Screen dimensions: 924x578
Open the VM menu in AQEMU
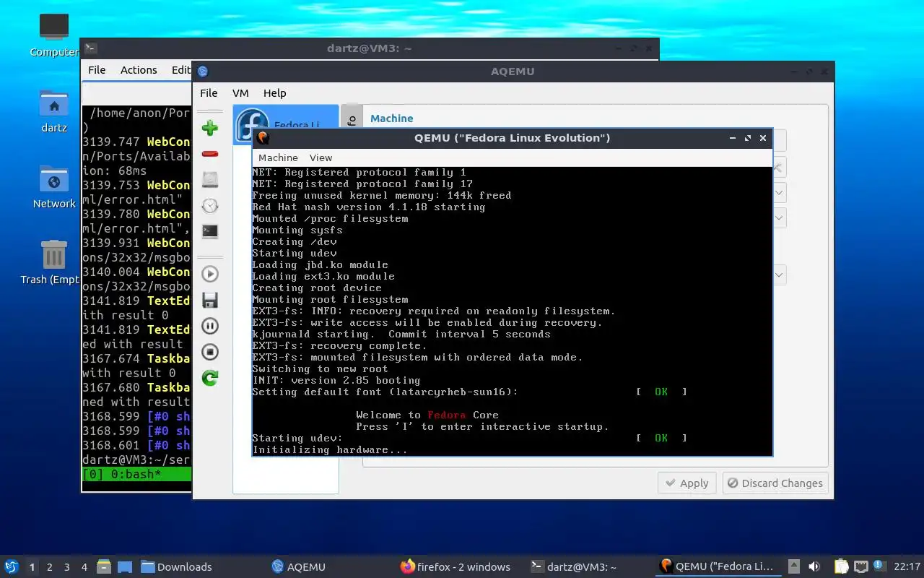(240, 93)
